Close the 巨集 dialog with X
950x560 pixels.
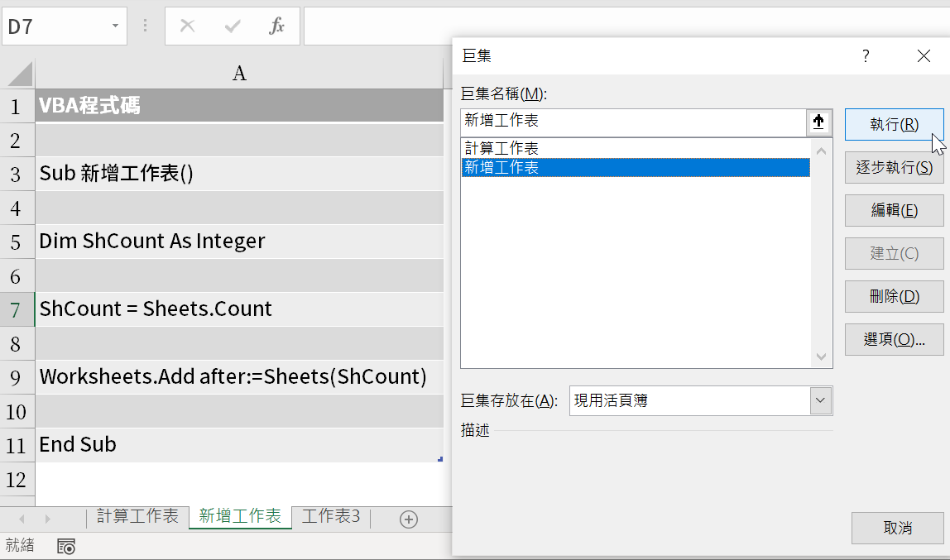[x=924, y=56]
